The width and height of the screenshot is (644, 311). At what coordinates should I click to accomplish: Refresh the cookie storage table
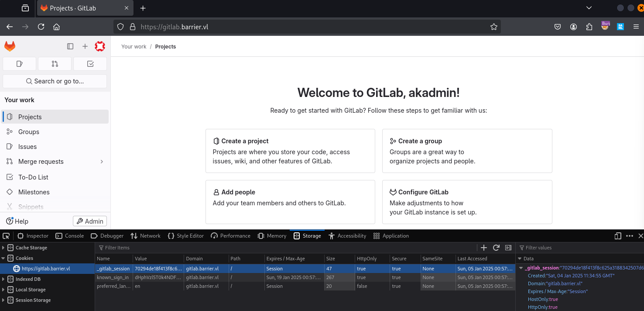pos(496,248)
